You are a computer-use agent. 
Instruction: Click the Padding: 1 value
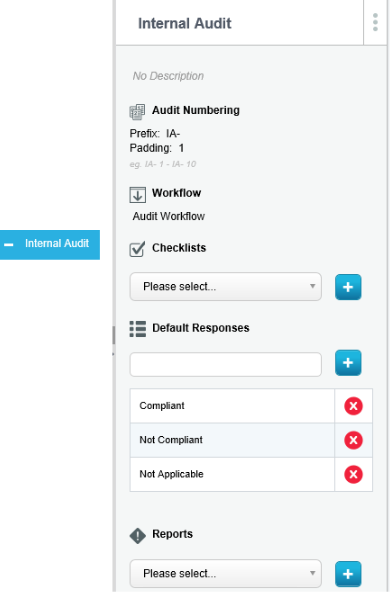click(157, 148)
